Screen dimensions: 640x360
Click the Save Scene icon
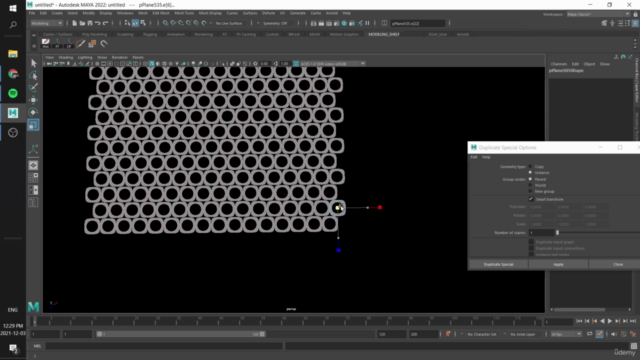click(90, 23)
